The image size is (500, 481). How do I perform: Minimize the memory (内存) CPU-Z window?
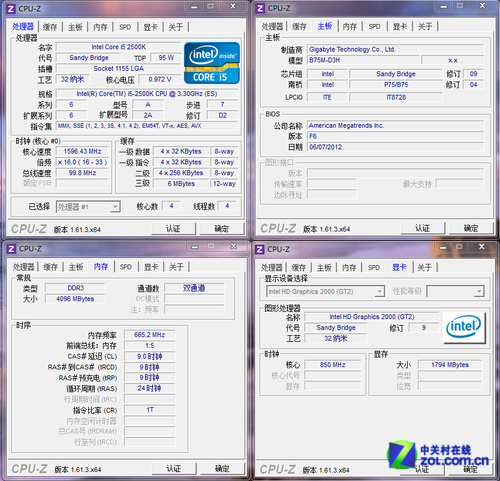point(195,247)
